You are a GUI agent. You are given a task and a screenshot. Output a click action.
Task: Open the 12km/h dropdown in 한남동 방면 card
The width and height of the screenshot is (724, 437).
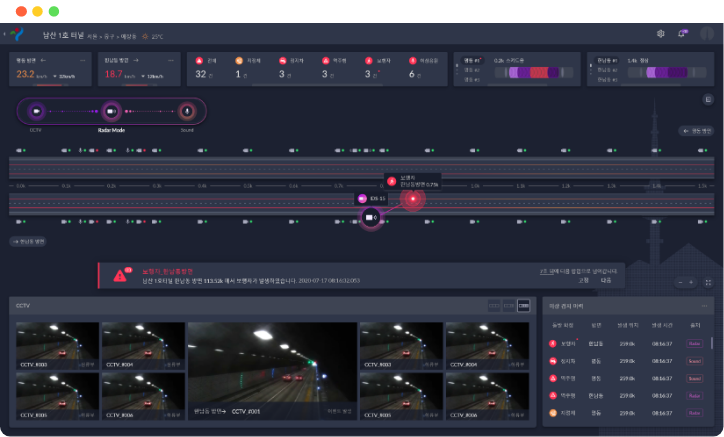[x=152, y=76]
